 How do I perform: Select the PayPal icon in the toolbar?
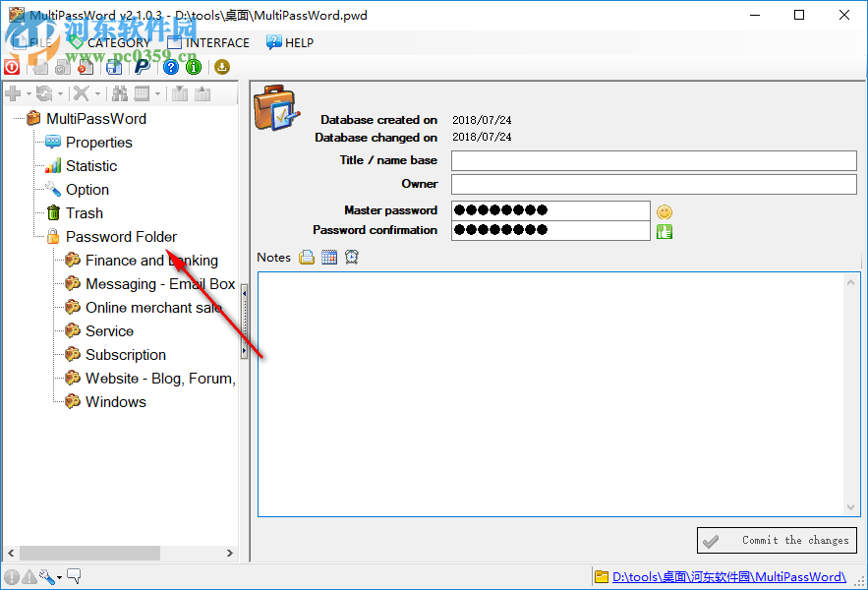142,67
